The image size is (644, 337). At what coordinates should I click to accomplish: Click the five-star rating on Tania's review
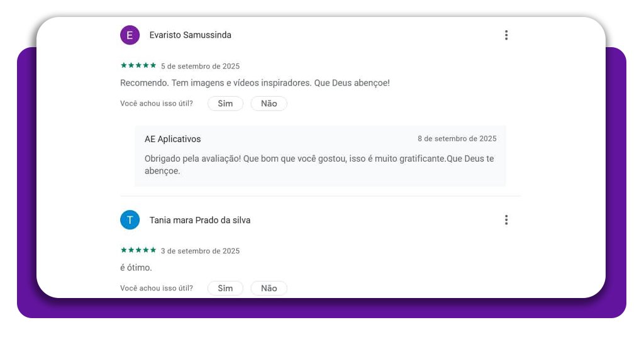pyautogui.click(x=138, y=250)
